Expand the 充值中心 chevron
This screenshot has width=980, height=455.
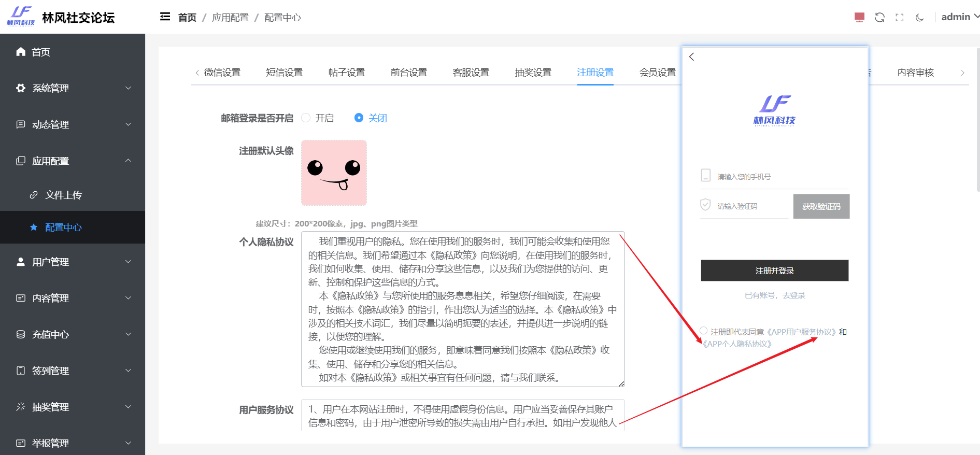128,334
